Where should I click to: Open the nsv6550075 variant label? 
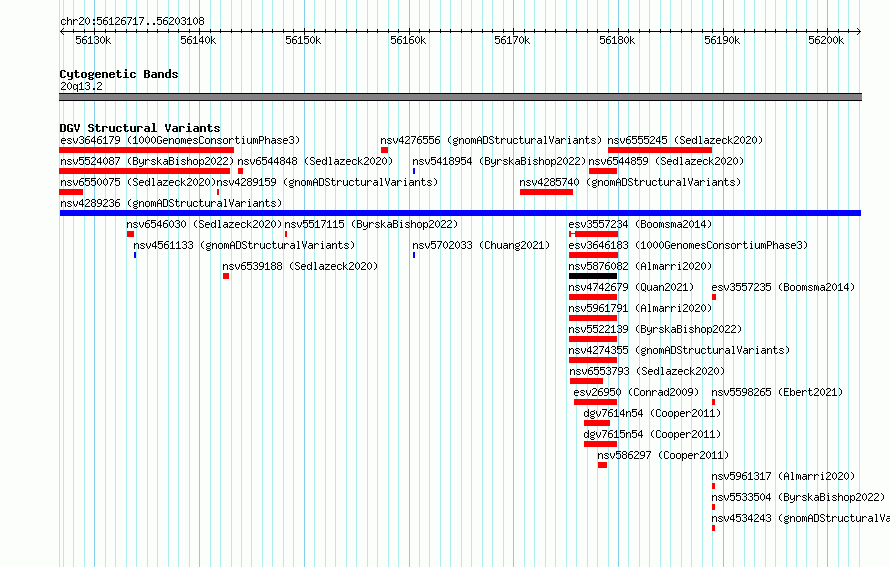click(x=138, y=182)
